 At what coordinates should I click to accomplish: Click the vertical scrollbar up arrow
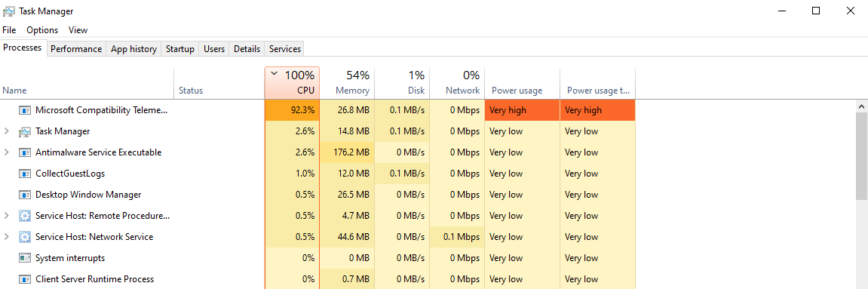tap(862, 106)
